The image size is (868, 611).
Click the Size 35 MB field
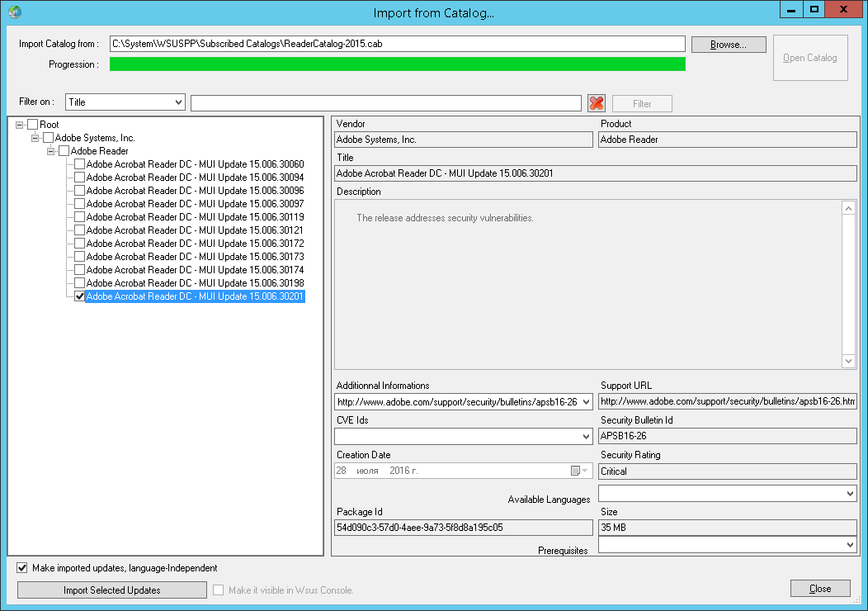click(x=728, y=528)
